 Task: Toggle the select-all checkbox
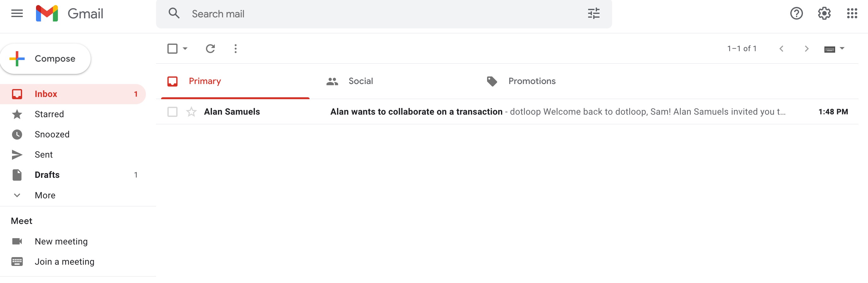(172, 49)
